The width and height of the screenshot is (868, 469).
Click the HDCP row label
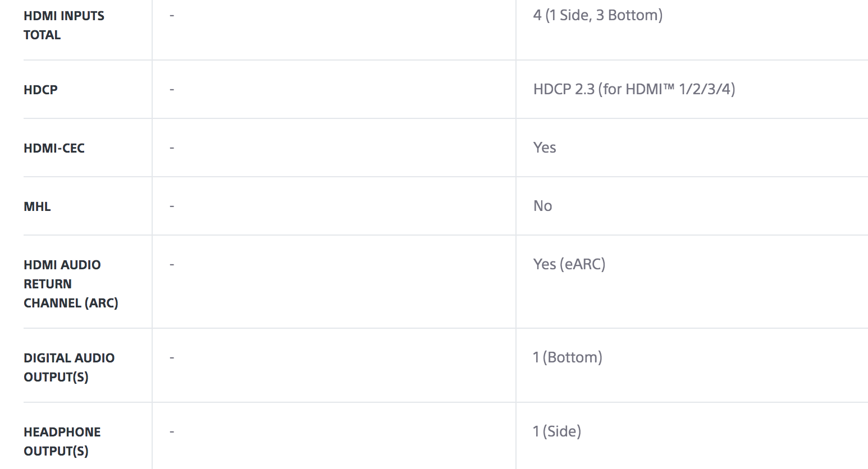pyautogui.click(x=40, y=90)
